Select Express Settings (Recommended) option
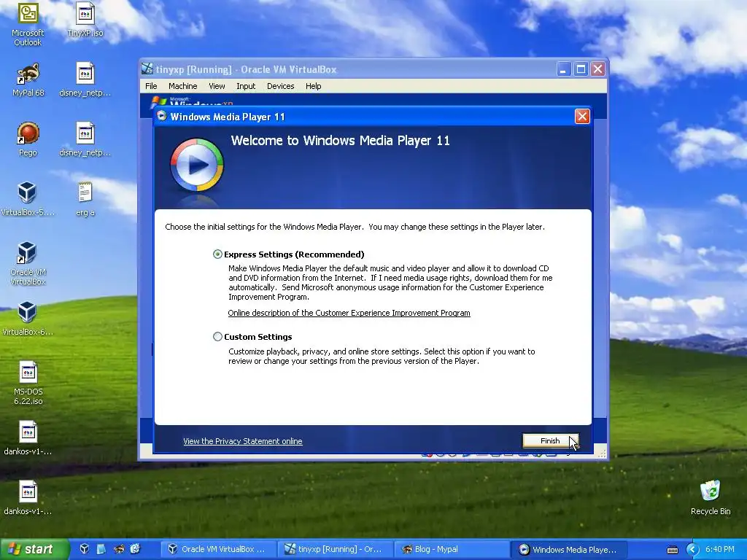This screenshot has height=560, width=747. click(217, 254)
